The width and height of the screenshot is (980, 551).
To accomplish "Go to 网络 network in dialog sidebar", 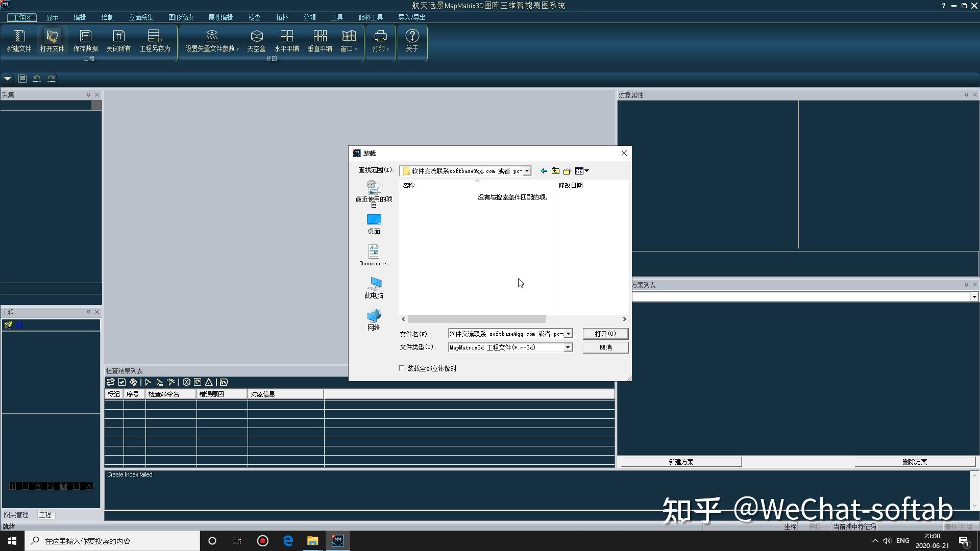I will coord(374,320).
